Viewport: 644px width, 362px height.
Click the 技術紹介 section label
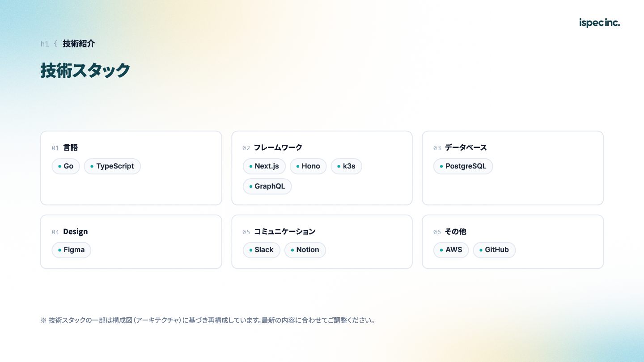(x=79, y=44)
